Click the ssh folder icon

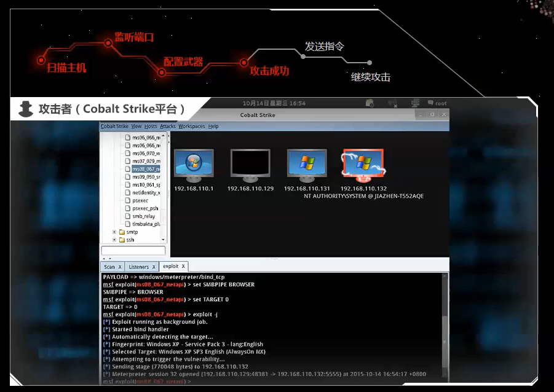122,240
